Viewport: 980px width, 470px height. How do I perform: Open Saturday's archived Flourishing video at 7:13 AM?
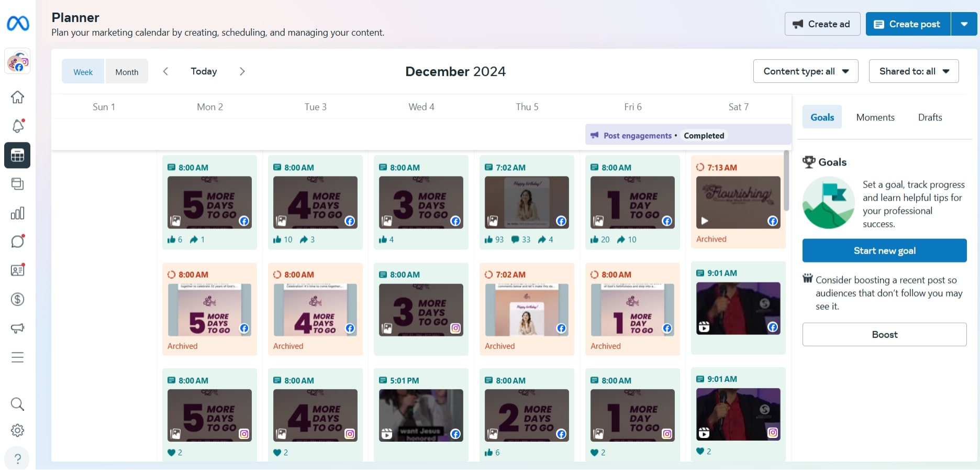click(738, 202)
